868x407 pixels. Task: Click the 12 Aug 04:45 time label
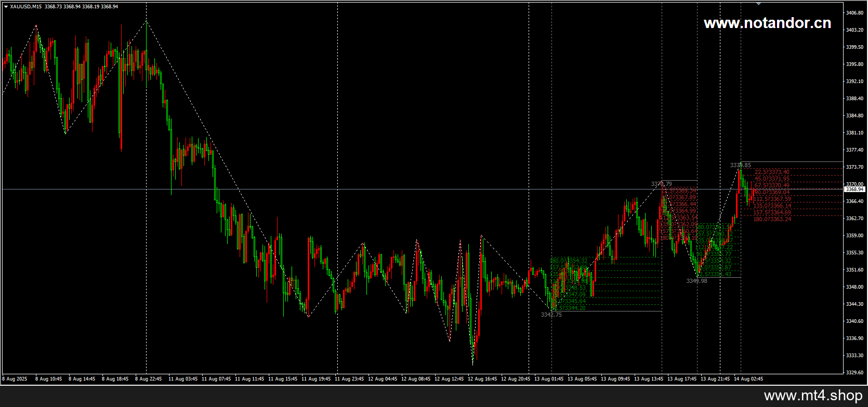[383, 379]
